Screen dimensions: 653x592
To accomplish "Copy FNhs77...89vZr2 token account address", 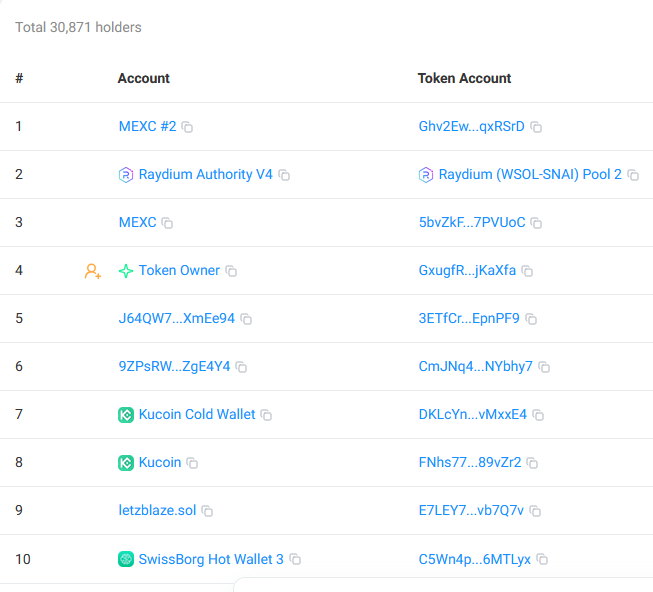I will [x=532, y=463].
